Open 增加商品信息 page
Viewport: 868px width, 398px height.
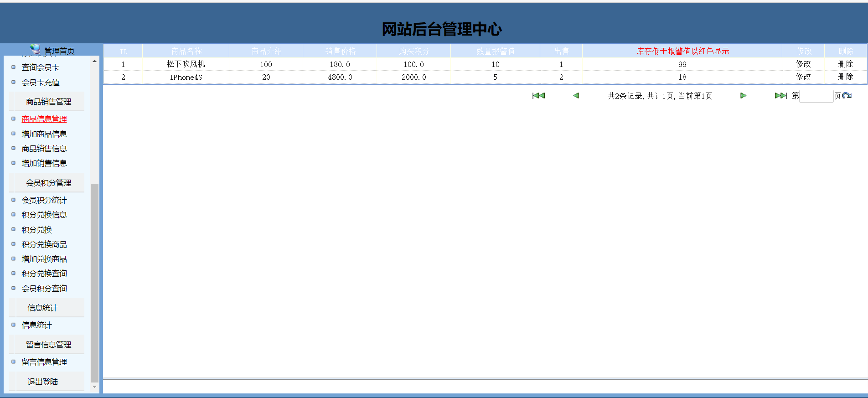click(44, 134)
